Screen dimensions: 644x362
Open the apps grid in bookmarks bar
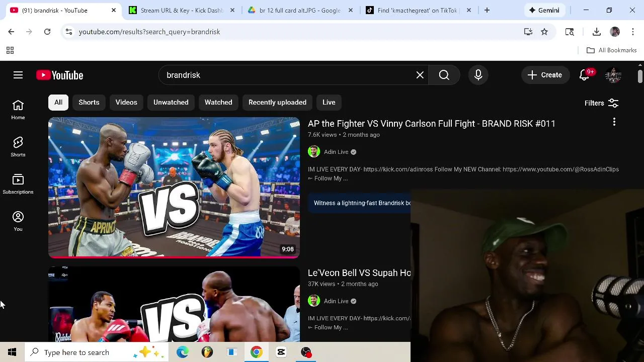[10, 50]
